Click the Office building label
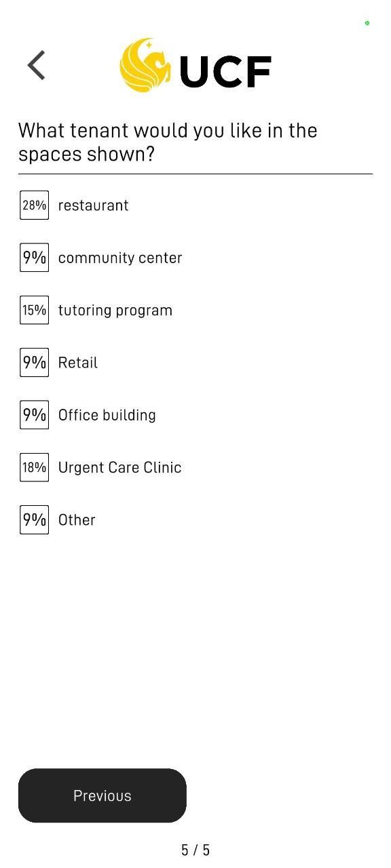 point(107,415)
